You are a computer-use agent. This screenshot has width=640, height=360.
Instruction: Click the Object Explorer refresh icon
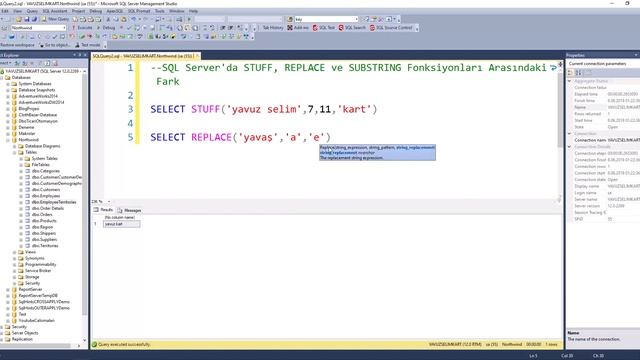[48, 63]
